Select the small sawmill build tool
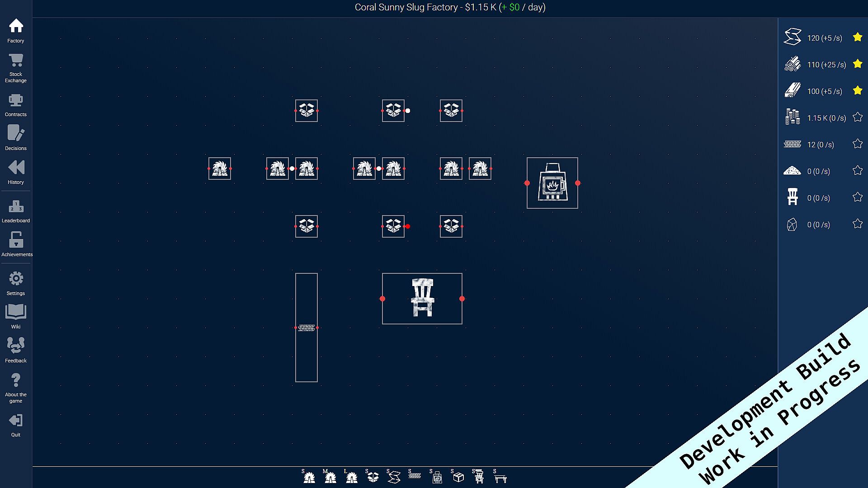Image resolution: width=868 pixels, height=488 pixels. (309, 477)
